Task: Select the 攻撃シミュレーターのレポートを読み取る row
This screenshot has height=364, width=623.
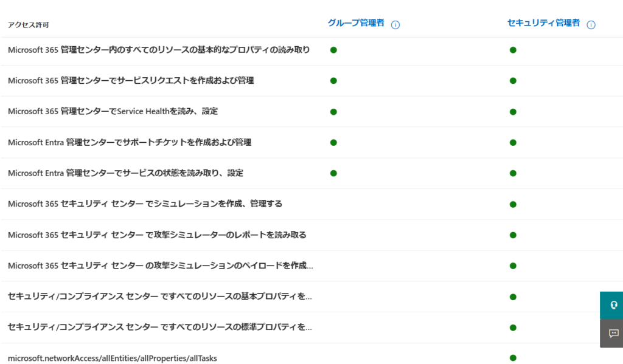Action: (x=311, y=235)
